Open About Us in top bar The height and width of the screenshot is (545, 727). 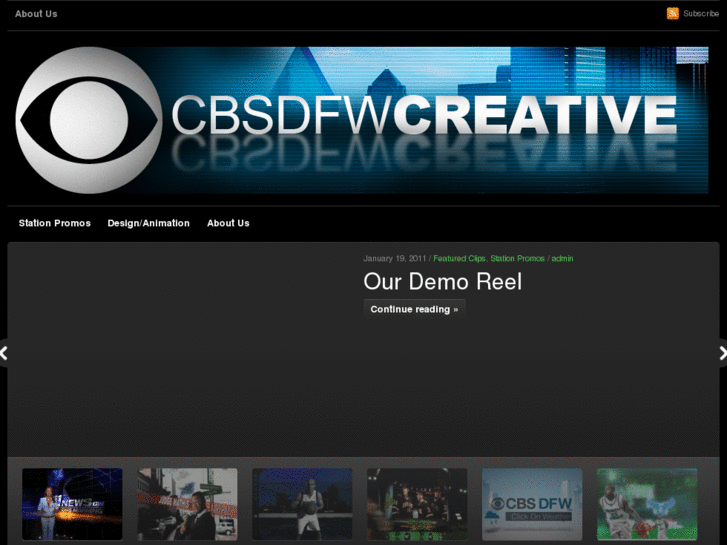click(36, 14)
